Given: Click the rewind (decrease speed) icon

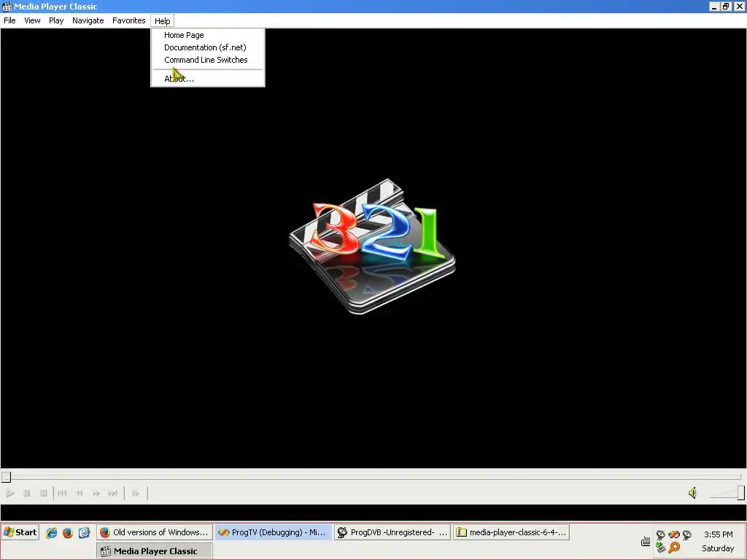Looking at the screenshot, I should 80,494.
